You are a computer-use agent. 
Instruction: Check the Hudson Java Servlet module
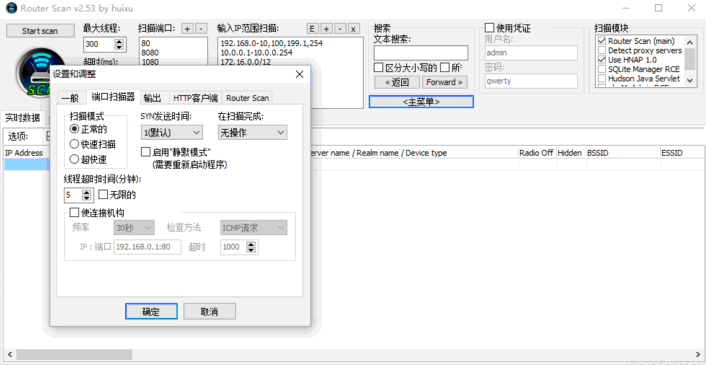(602, 79)
